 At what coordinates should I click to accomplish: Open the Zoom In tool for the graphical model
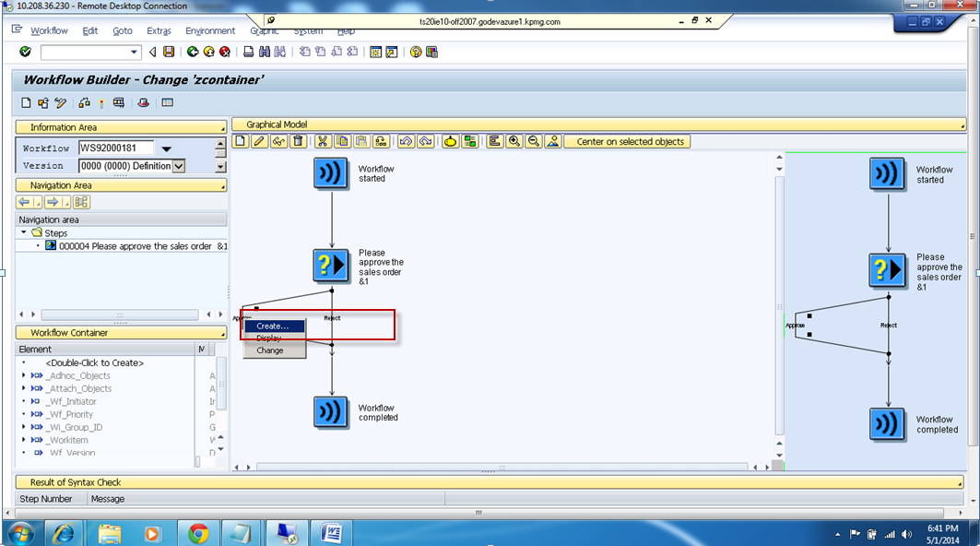pyautogui.click(x=514, y=140)
